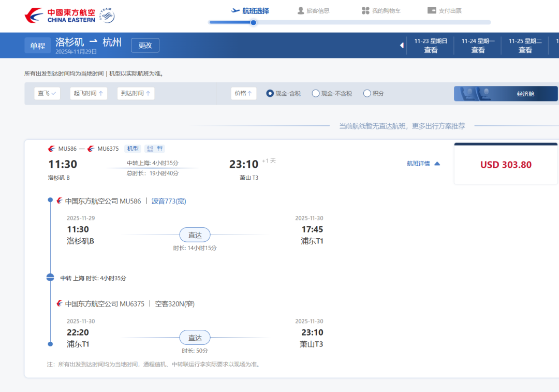Image resolution: width=559 pixels, height=392 pixels.
Task: Select the 现金-不含税 radio option
Action: (315, 94)
